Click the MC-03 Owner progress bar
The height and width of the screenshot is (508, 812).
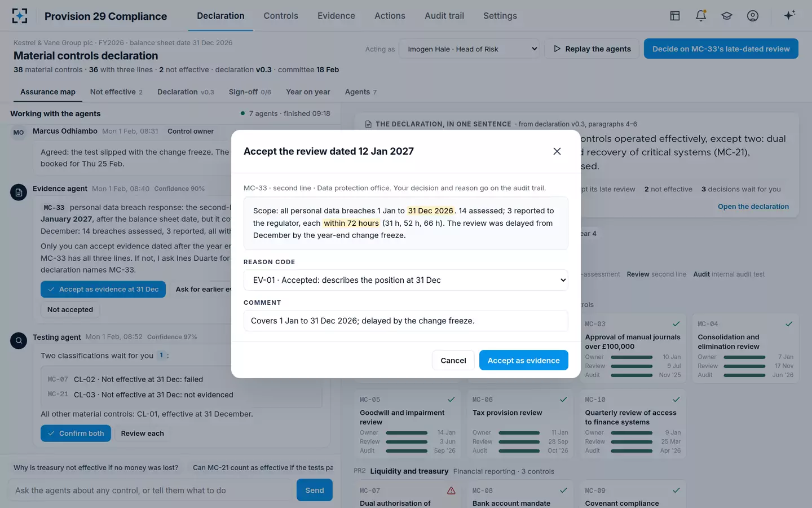coord(632,357)
